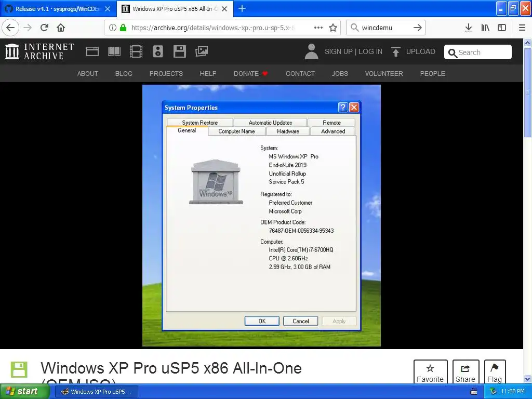This screenshot has width=532, height=399.
Task: Open page actions three-dot menu
Action: click(x=318, y=28)
